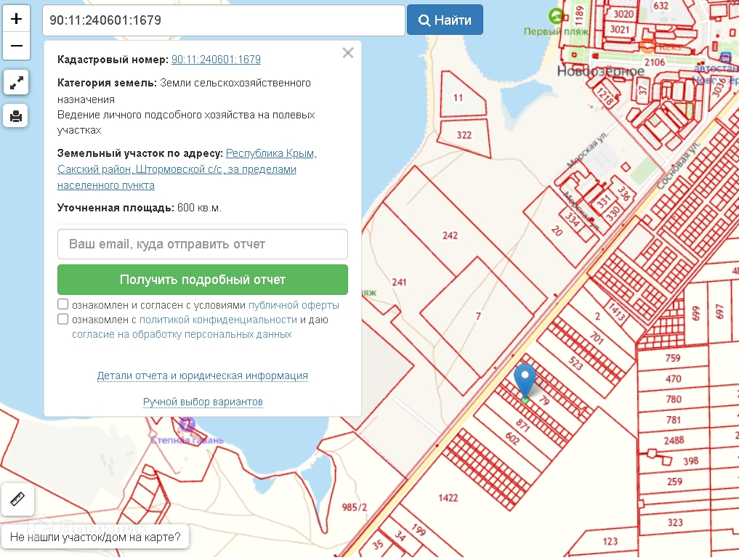Click the Найти search button
The image size is (739, 560).
(445, 20)
